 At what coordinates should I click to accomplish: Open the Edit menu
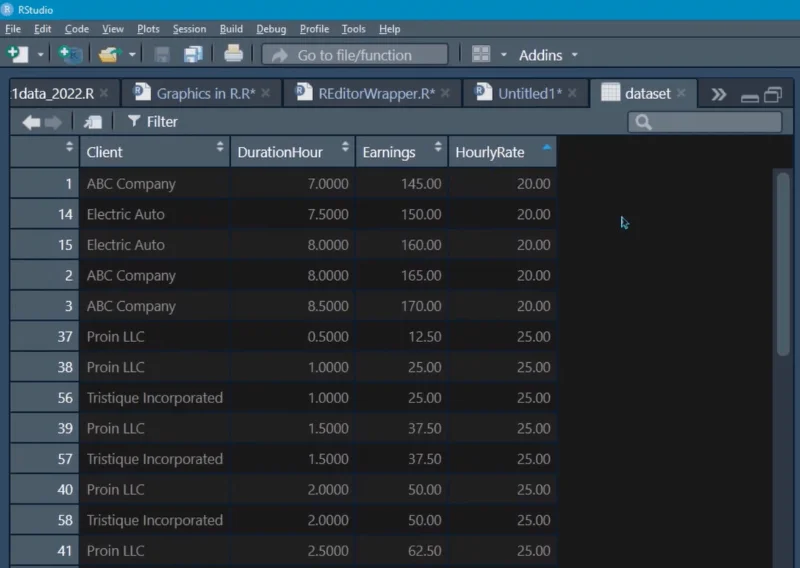point(42,29)
